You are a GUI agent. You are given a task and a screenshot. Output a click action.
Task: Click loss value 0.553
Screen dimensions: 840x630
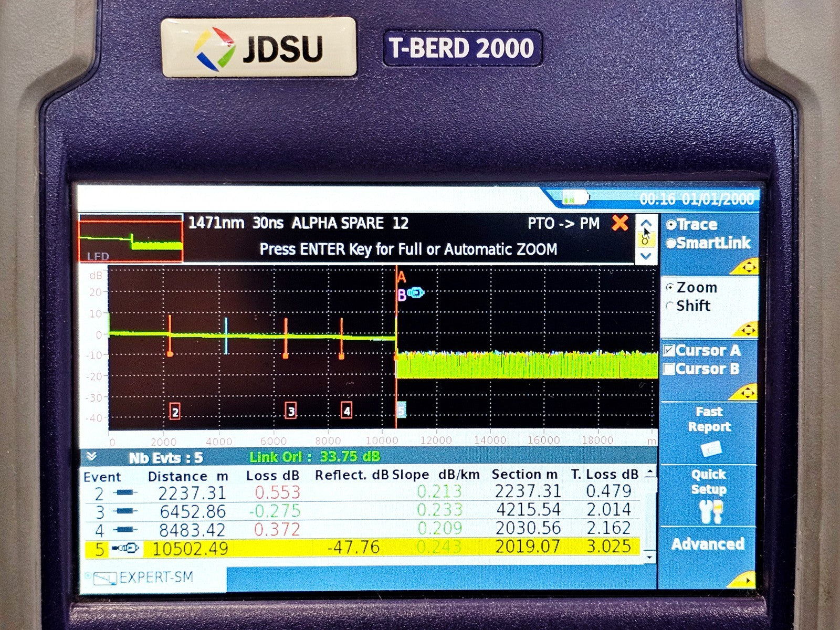[277, 492]
